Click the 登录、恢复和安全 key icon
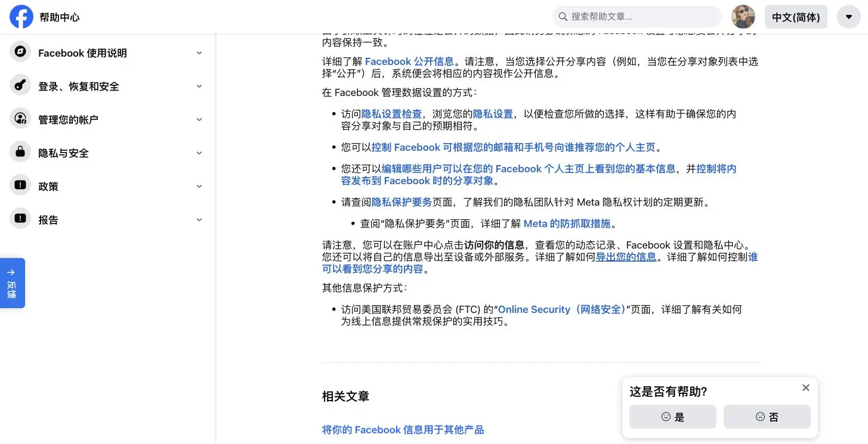Viewport: 868px width, 444px height. 20,85
